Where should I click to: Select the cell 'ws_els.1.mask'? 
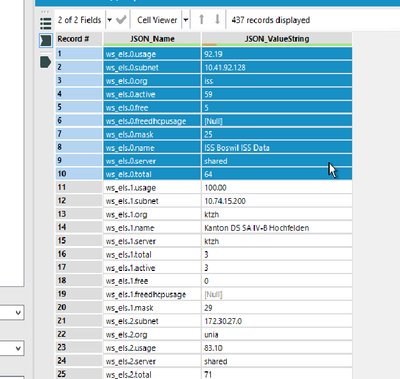pyautogui.click(x=152, y=307)
